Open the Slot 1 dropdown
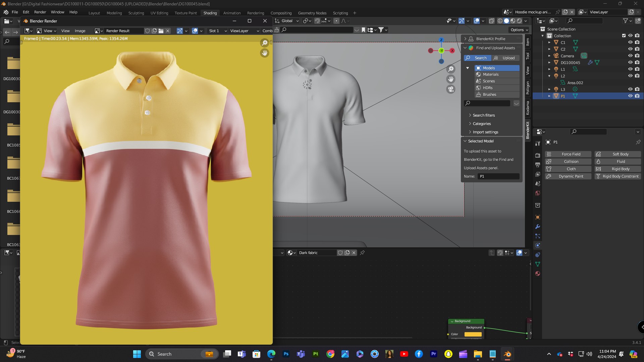This screenshot has height=362, width=644. [217, 31]
